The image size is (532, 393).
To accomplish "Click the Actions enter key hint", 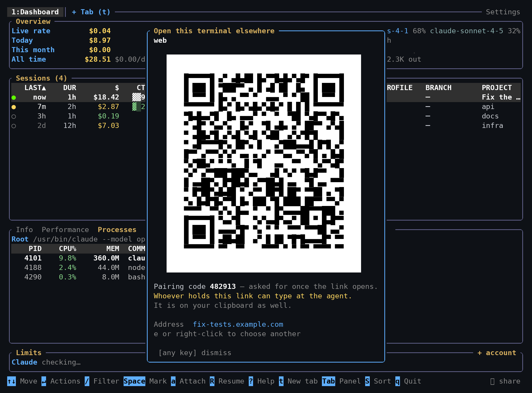I will (x=61, y=381).
